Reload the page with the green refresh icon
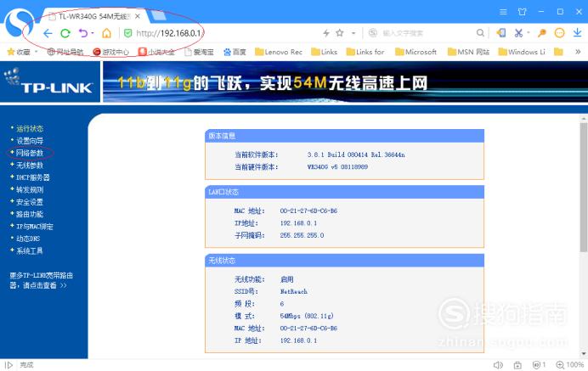This screenshot has height=371, width=588. pyautogui.click(x=65, y=33)
